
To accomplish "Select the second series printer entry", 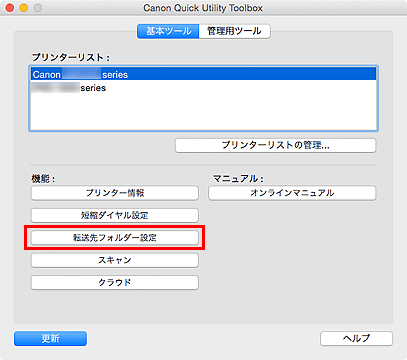I will 203,88.
